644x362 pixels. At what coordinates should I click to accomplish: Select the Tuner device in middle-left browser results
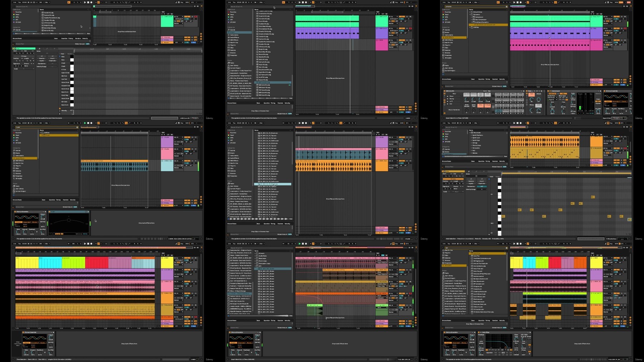[x=59, y=135]
